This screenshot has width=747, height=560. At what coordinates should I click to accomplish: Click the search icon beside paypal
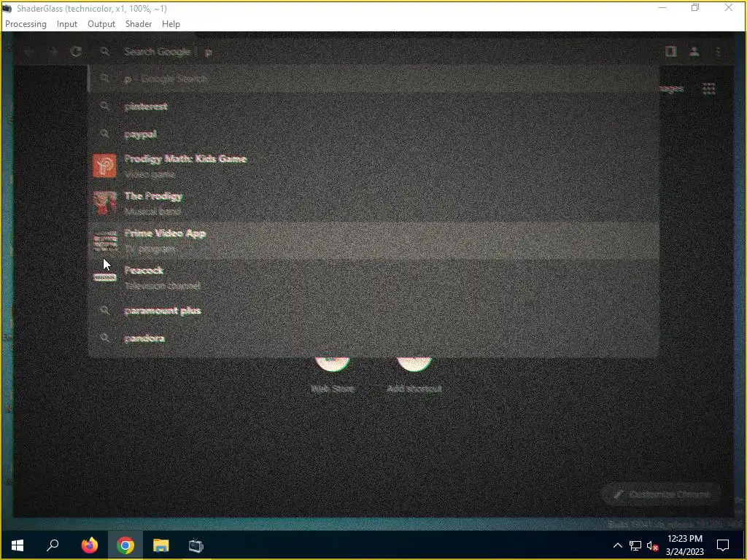tap(105, 134)
